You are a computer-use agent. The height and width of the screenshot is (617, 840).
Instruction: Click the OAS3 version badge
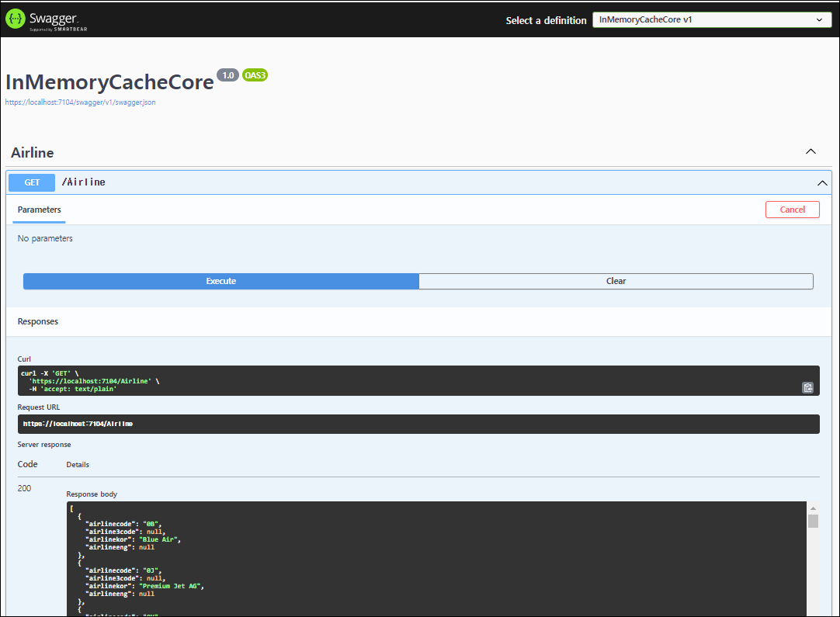pyautogui.click(x=255, y=75)
